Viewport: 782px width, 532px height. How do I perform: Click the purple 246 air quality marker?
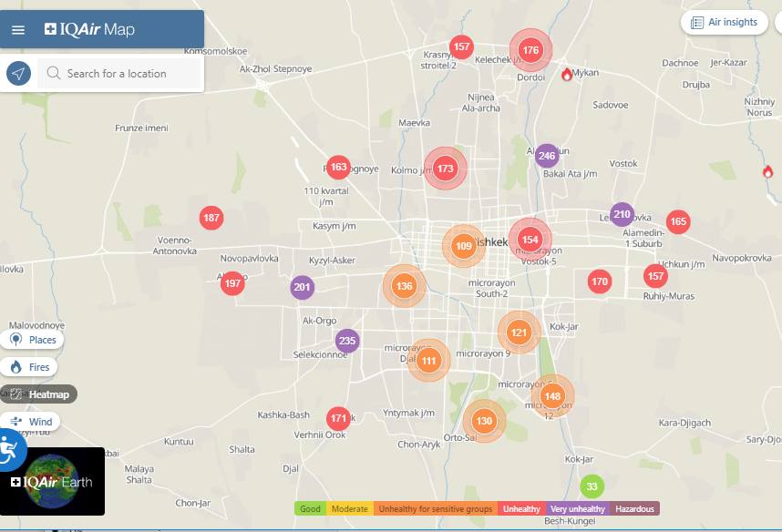[x=547, y=156]
